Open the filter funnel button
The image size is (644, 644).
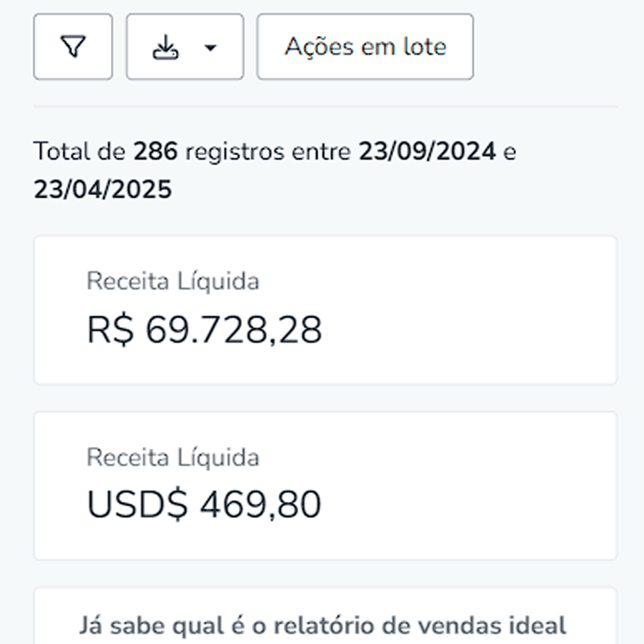click(x=73, y=47)
